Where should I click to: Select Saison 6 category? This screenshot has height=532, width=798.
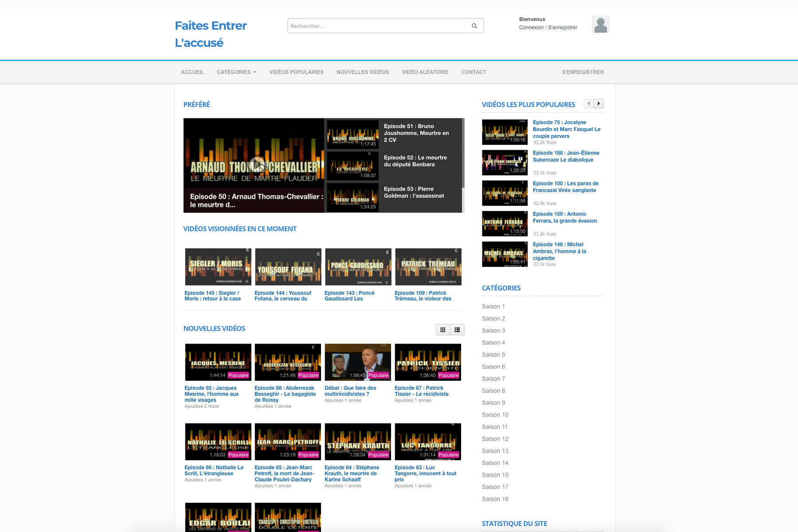pyautogui.click(x=493, y=367)
